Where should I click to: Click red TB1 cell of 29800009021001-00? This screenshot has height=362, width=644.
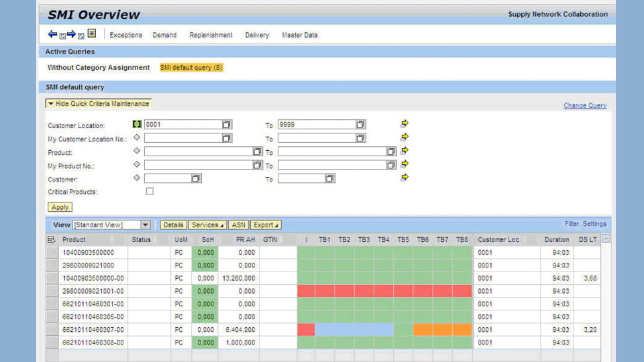(x=325, y=291)
